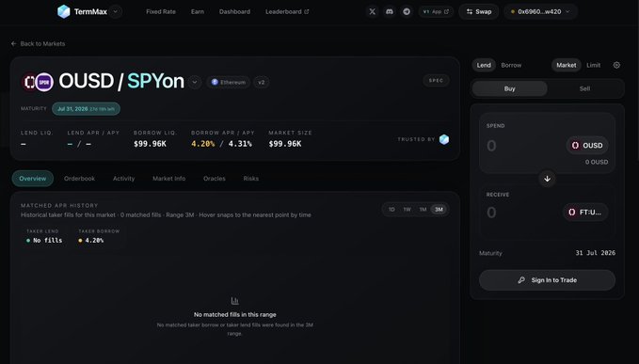Viewport: 639px width, 364px height.
Task: Open the Dashboard nav item
Action: pos(234,11)
